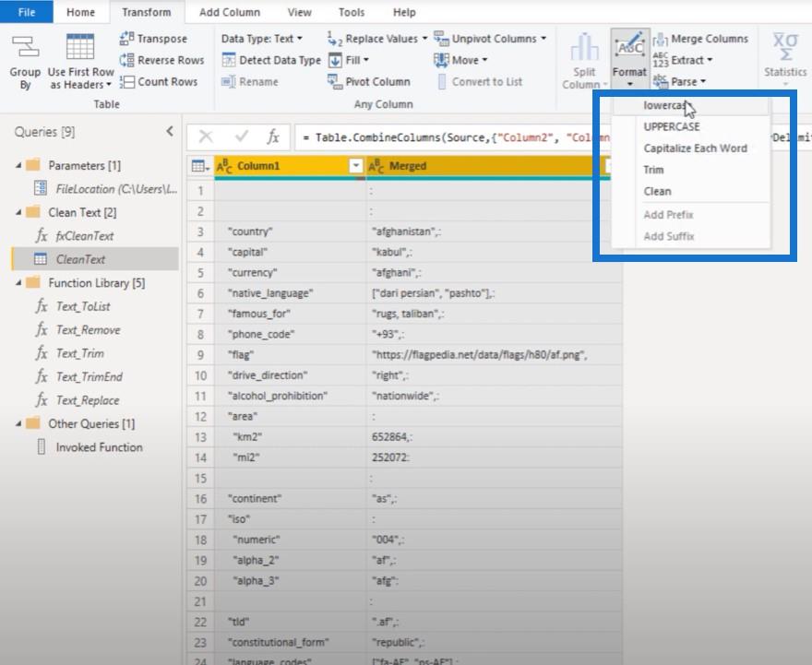Viewport: 812px width, 665px height.
Task: Switch to the Home tab
Action: pos(81,12)
